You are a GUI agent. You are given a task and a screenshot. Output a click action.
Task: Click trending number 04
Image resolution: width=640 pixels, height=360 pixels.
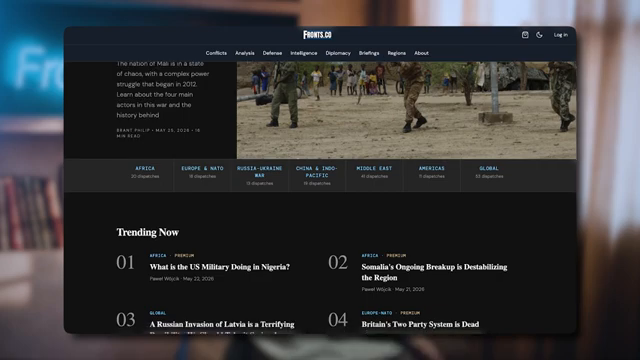[338, 320]
